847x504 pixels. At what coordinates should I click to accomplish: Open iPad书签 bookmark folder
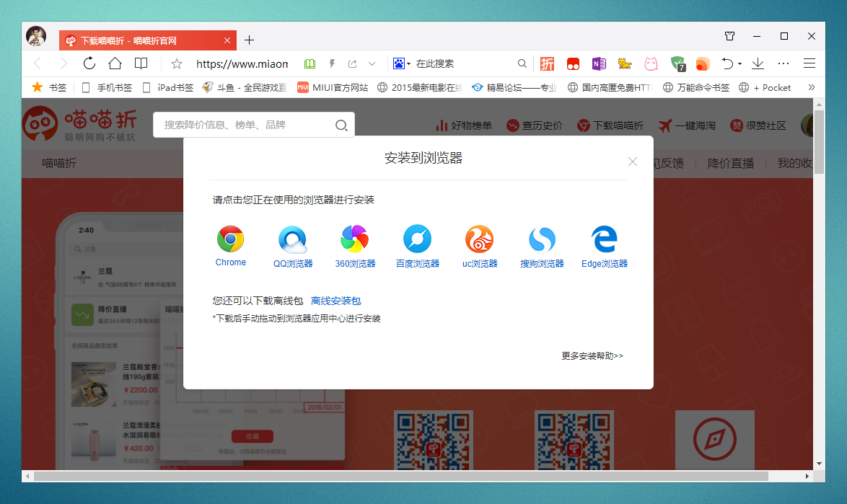point(167,87)
